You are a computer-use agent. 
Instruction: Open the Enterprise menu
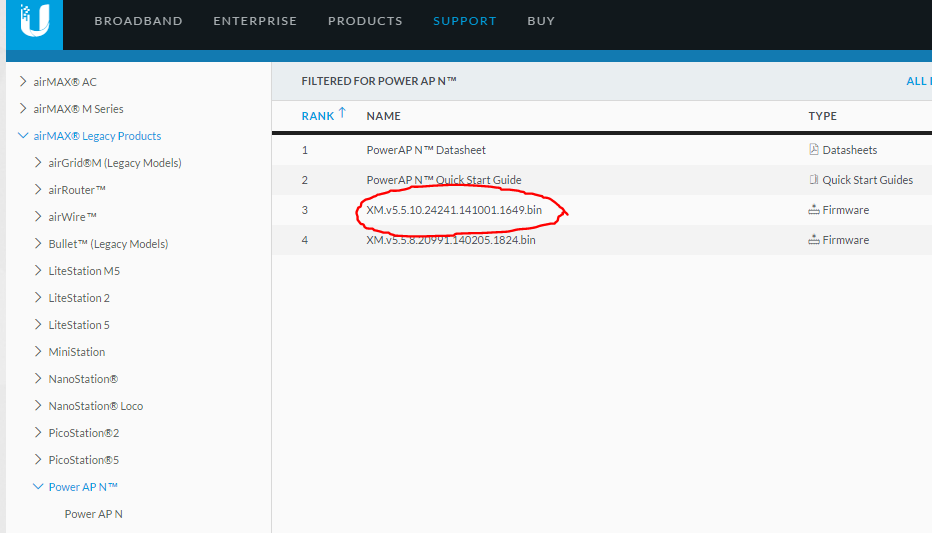coord(255,21)
